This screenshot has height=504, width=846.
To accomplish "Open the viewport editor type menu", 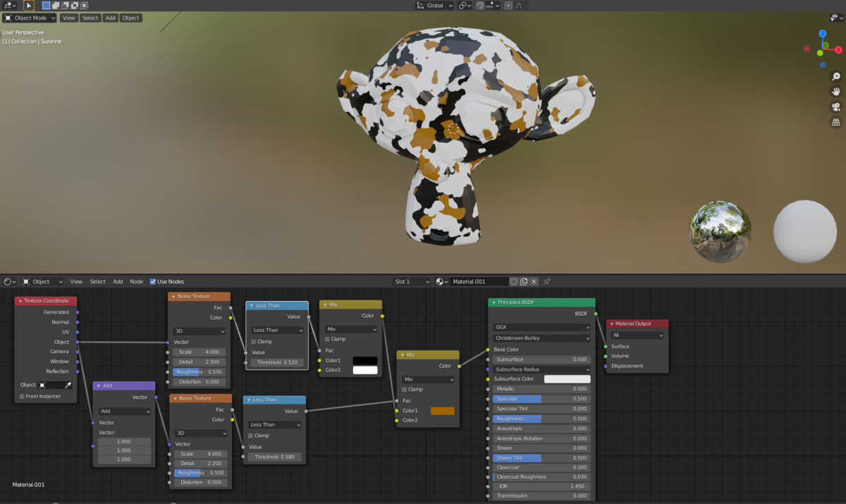I will 9,6.
